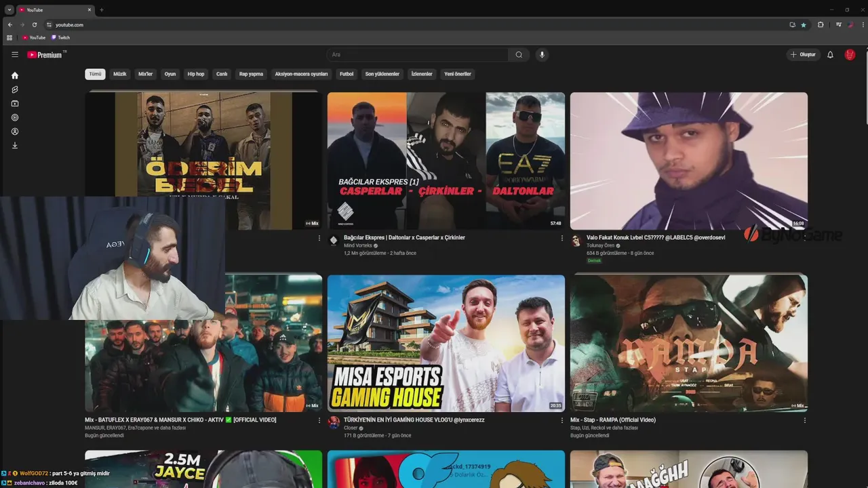The width and height of the screenshot is (868, 488).
Task: Open Closer channel avatar
Action: pos(334,423)
